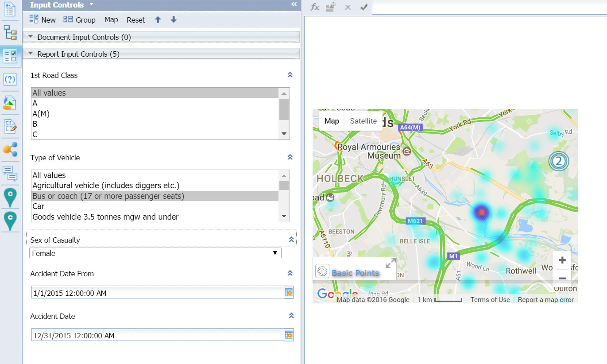
Task: Open calendar picker for Accident Date From
Action: 289,292
